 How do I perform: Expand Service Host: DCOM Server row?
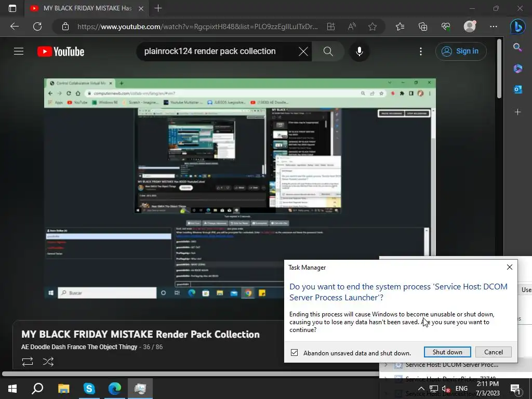(386, 365)
